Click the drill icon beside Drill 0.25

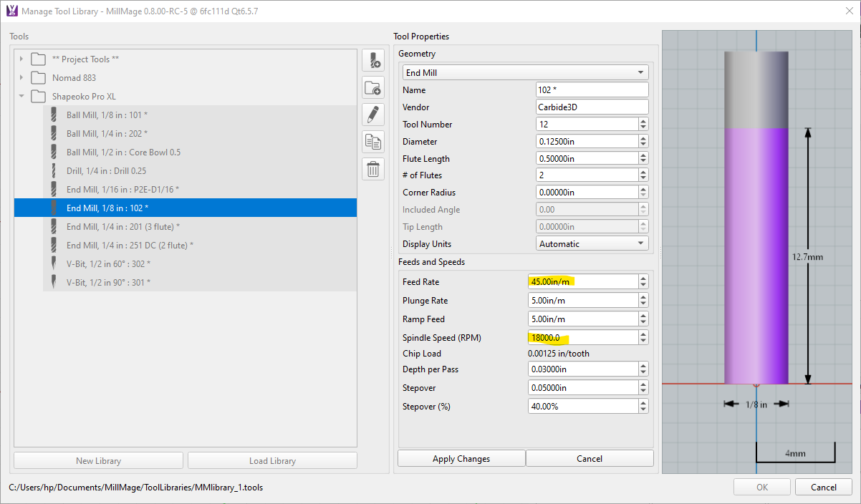pos(52,170)
